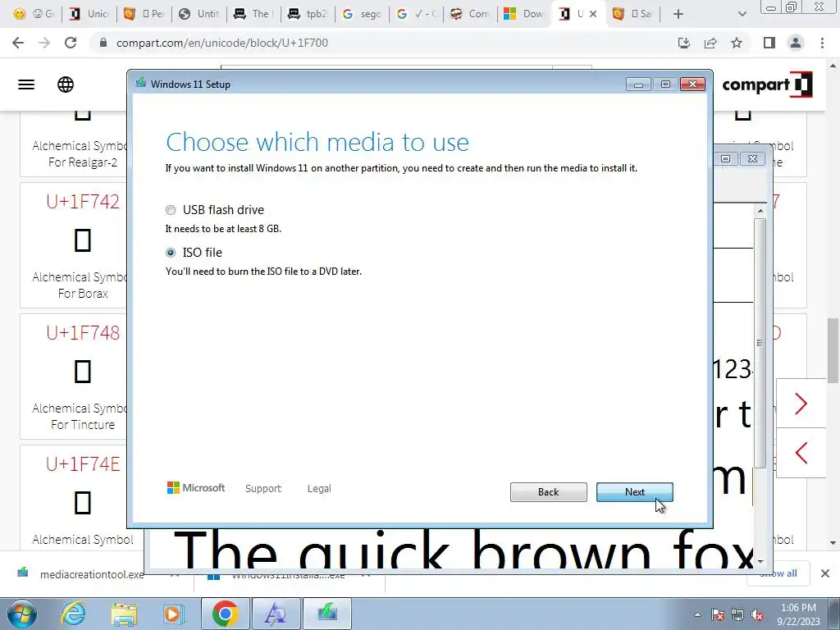The image size is (840, 630).
Task: Reload the compart.com page
Action: [x=71, y=43]
